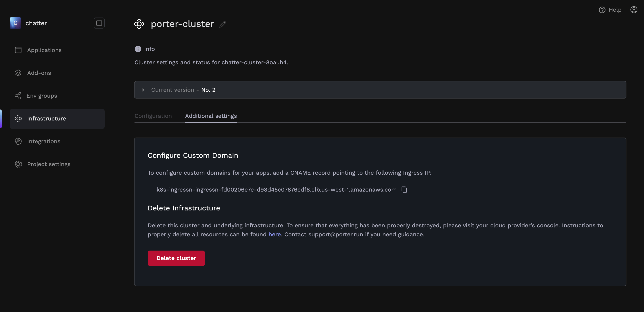Screen dimensions: 644x312
Task: Open Project settings via the gear icon
Action: tap(18, 164)
